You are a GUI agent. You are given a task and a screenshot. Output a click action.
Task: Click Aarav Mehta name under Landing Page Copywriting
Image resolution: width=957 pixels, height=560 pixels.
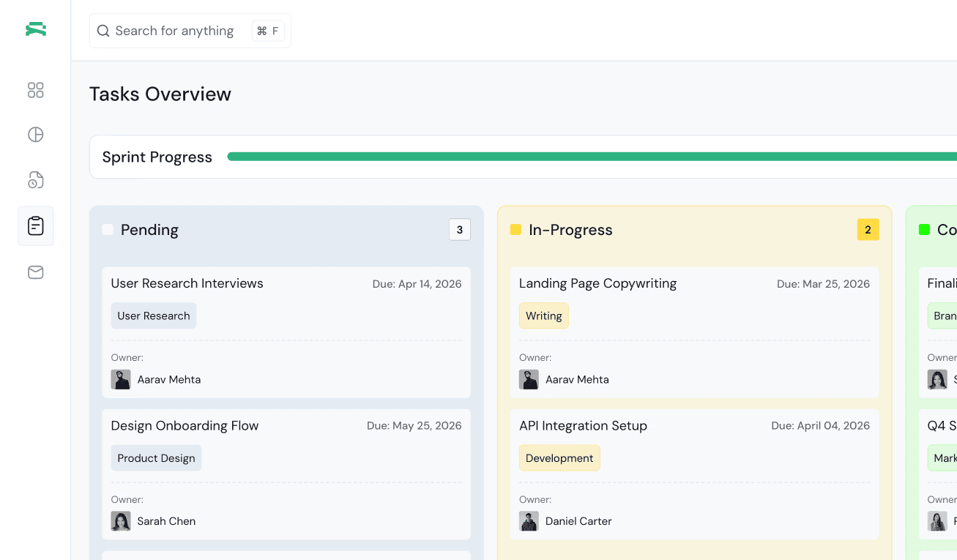click(x=577, y=379)
